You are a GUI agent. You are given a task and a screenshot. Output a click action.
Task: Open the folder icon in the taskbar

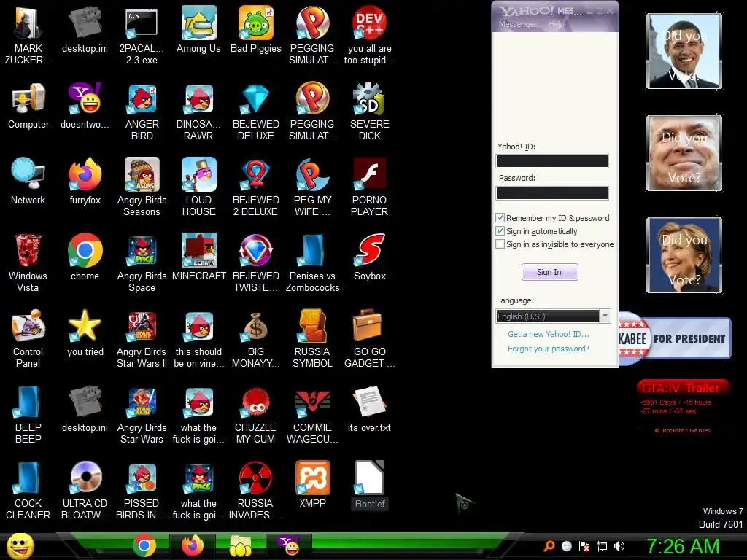pos(241,545)
